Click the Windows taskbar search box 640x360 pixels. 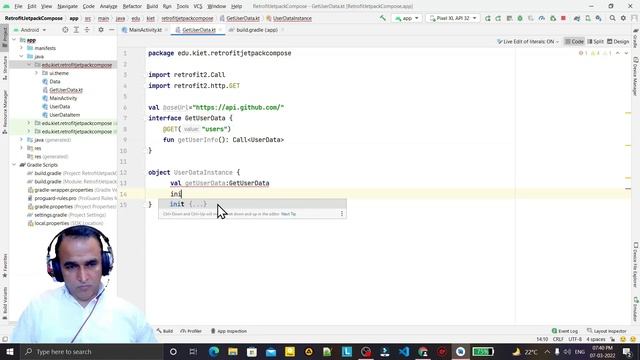pyautogui.click(x=91, y=351)
